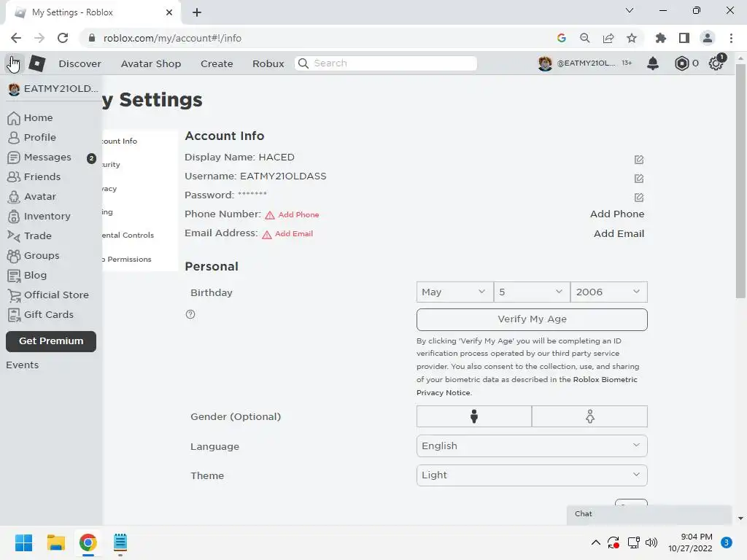
Task: Collapse the hamburger navigation menu
Action: [14, 63]
